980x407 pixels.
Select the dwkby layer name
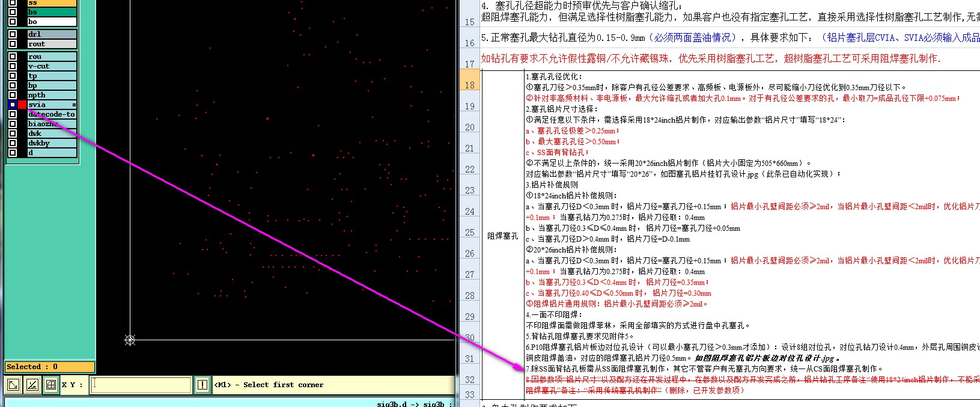pyautogui.click(x=52, y=143)
